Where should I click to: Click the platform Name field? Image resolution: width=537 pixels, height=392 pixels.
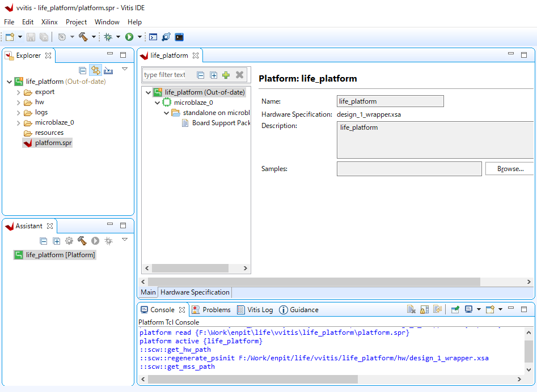pyautogui.click(x=391, y=101)
